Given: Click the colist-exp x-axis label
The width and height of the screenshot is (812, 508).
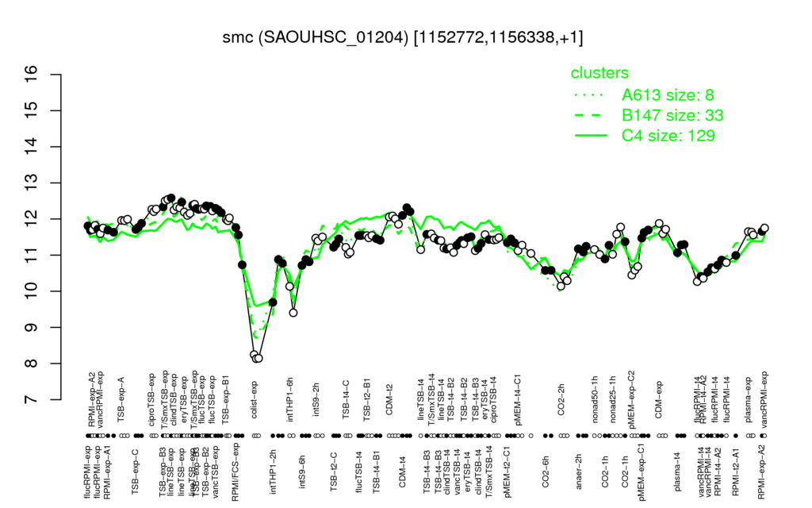Looking at the screenshot, I should click(x=255, y=399).
